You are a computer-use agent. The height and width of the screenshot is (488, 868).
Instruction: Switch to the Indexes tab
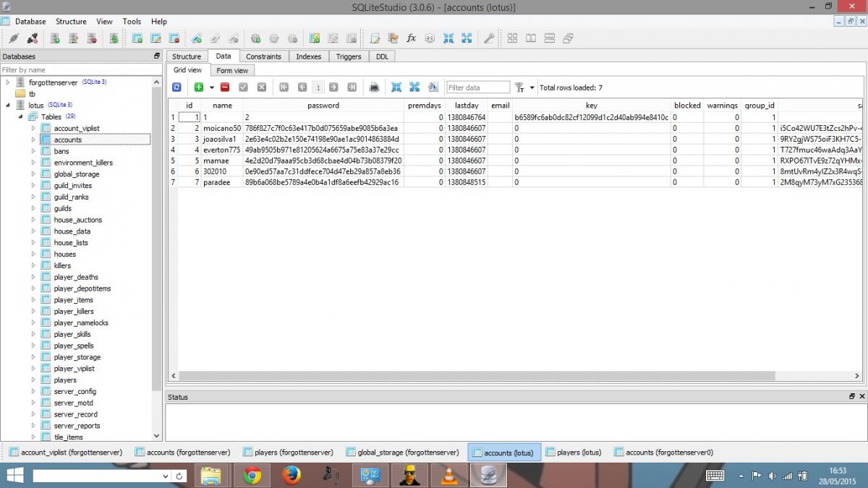309,56
